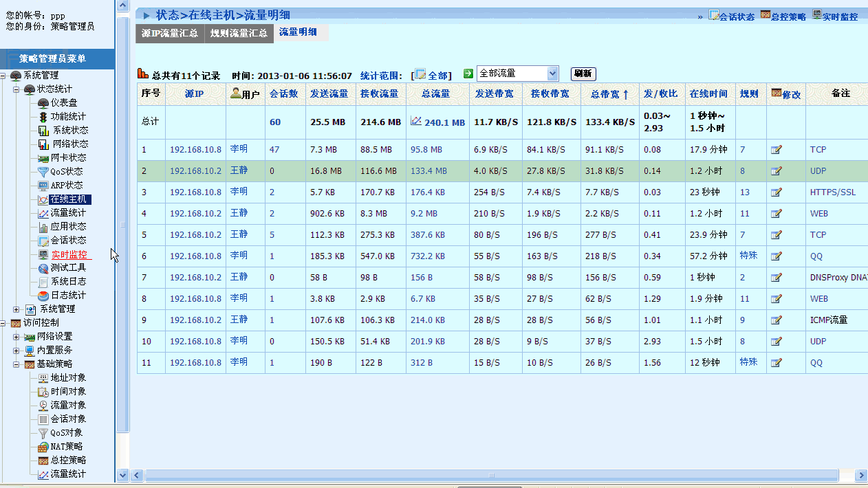Click the sidebar scrollbar's down arrow
868x488 pixels.
123,475
